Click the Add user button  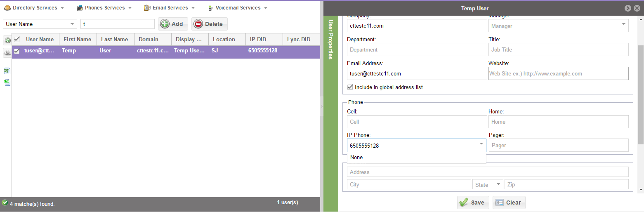coord(173,24)
